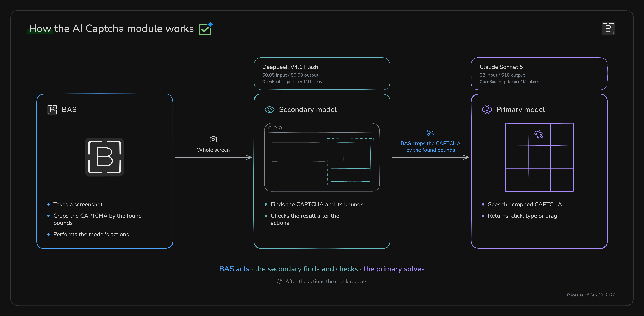The width and height of the screenshot is (644, 316).
Task: Click the BAS card heading text
Action: tap(69, 110)
